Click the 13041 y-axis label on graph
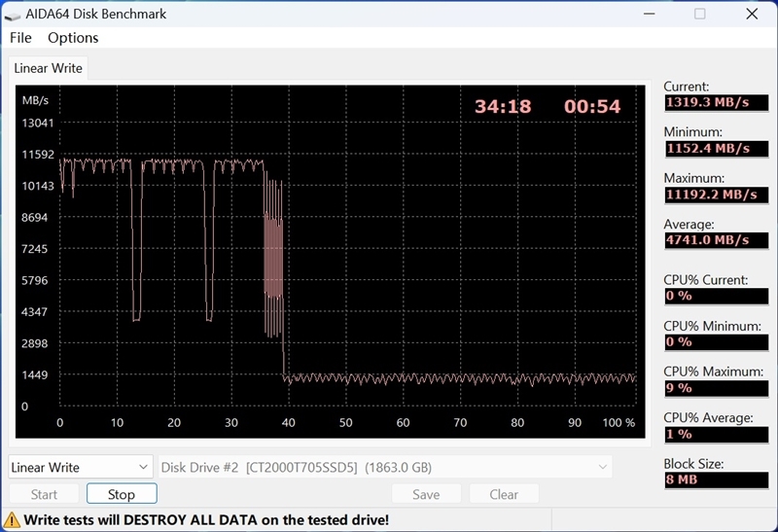778x532 pixels. [x=37, y=123]
